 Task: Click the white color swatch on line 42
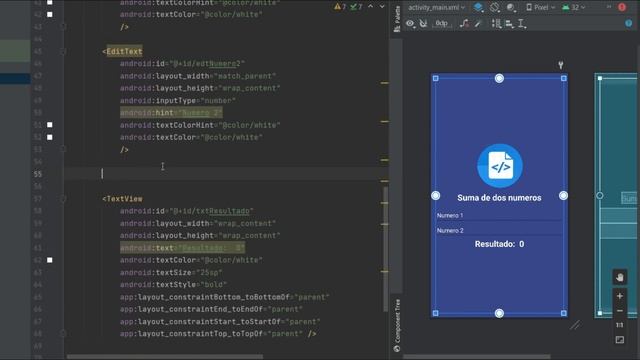50,15
